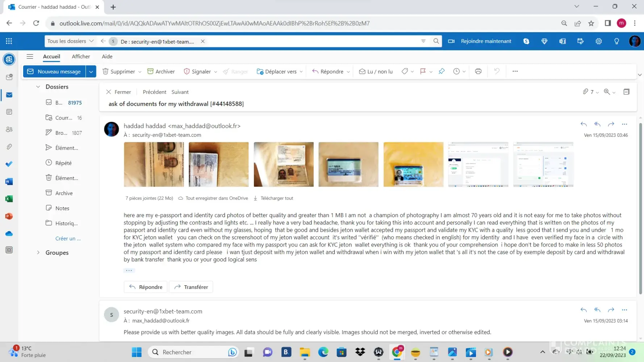644x362 pixels.
Task: Open the app launcher grid
Action: (x=9, y=41)
